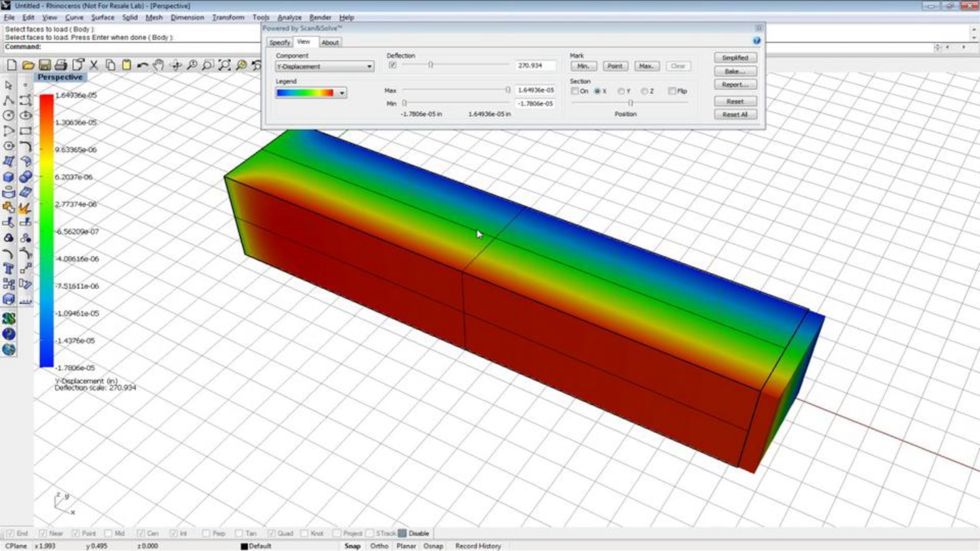The height and width of the screenshot is (551, 980).
Task: Select the Z section radio button
Action: click(644, 91)
